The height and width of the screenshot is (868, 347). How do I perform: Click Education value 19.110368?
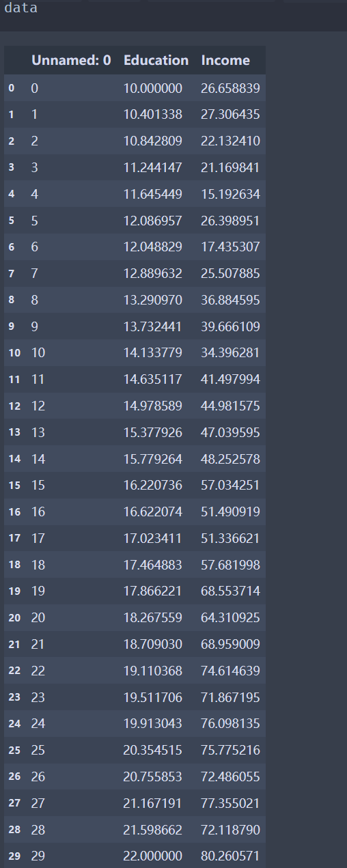153,670
